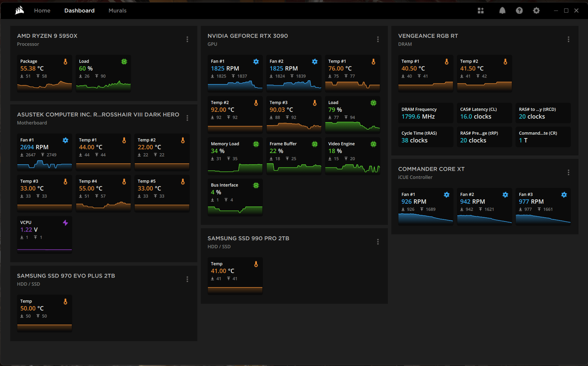Open Vengeance RGB RT options menu

(x=568, y=39)
